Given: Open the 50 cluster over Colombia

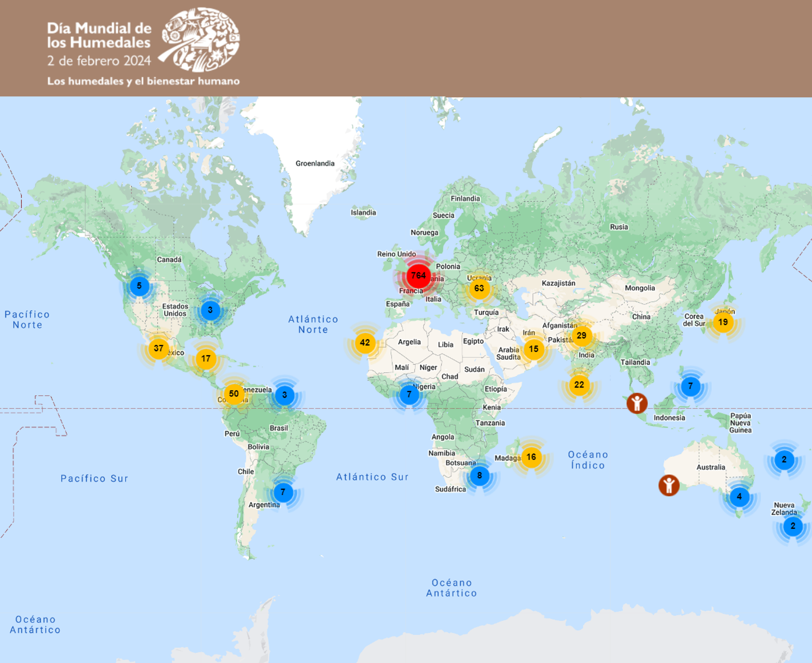Looking at the screenshot, I should 234,394.
